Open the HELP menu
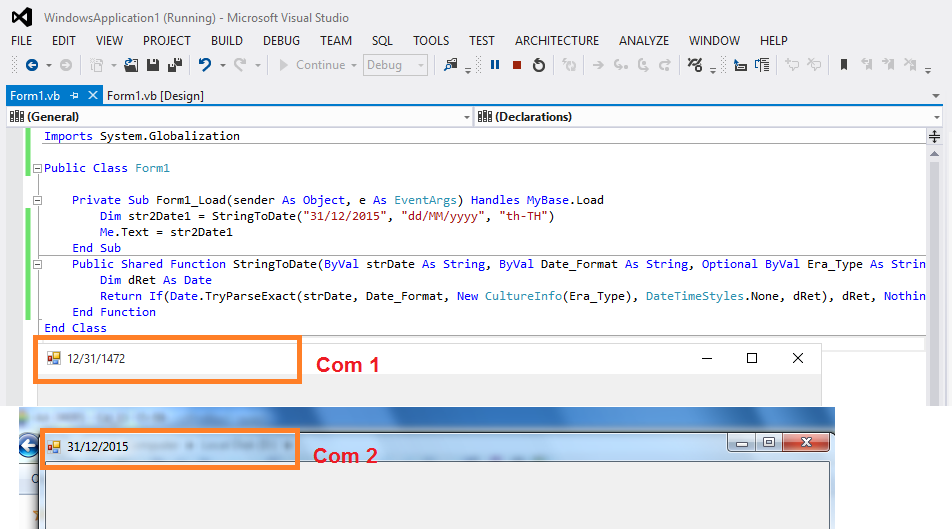Screen dimensions: 952x529 pos(774,41)
